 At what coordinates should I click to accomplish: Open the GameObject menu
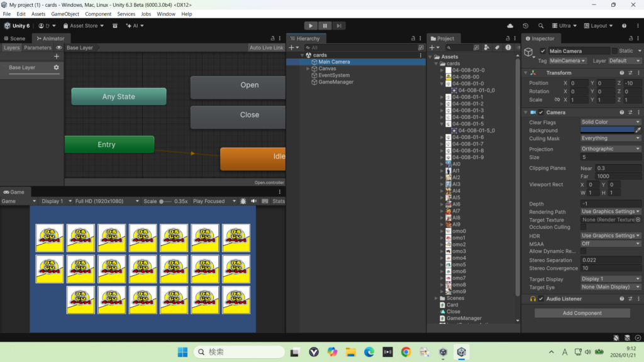(x=64, y=14)
